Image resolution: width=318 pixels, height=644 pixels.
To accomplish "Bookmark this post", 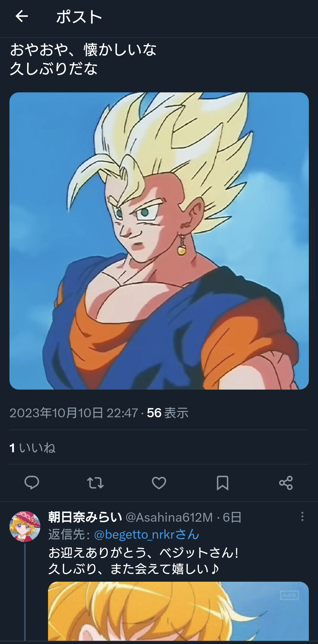I will point(223,483).
